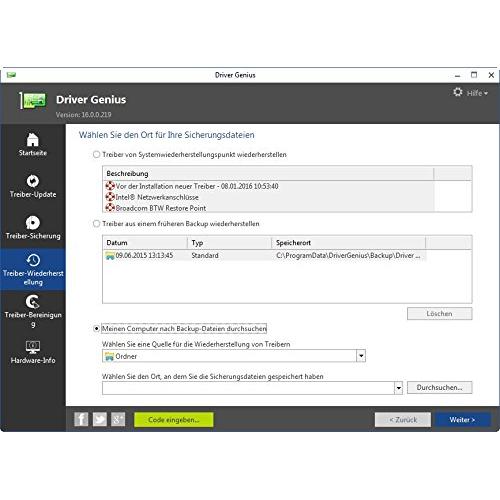The height and width of the screenshot is (500, 500).
Task: Select restore from Systemwiederherstellungspunkt radio option
Action: click(96, 154)
